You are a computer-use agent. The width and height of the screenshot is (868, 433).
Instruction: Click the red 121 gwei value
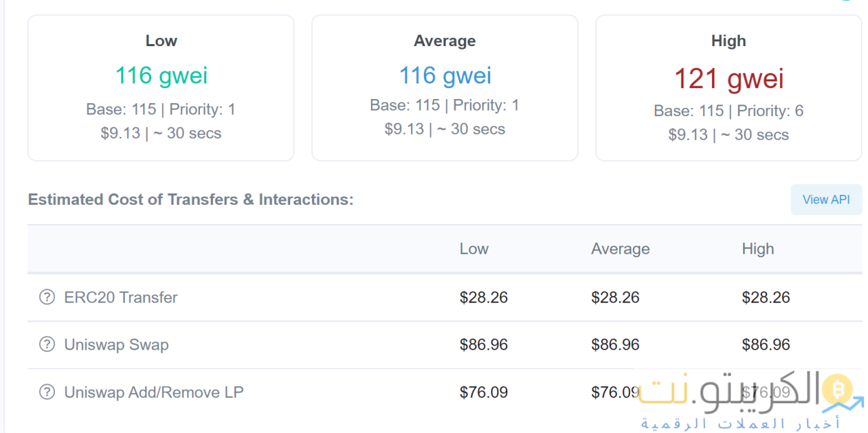729,79
